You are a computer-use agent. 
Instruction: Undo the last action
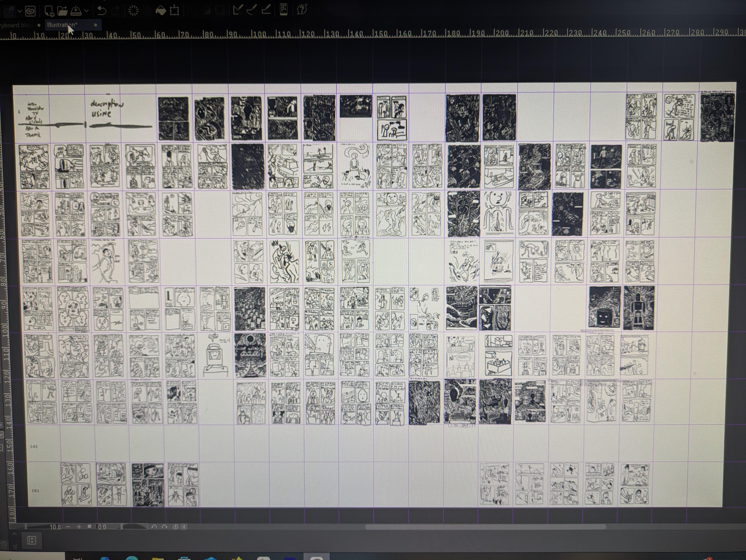point(101,11)
